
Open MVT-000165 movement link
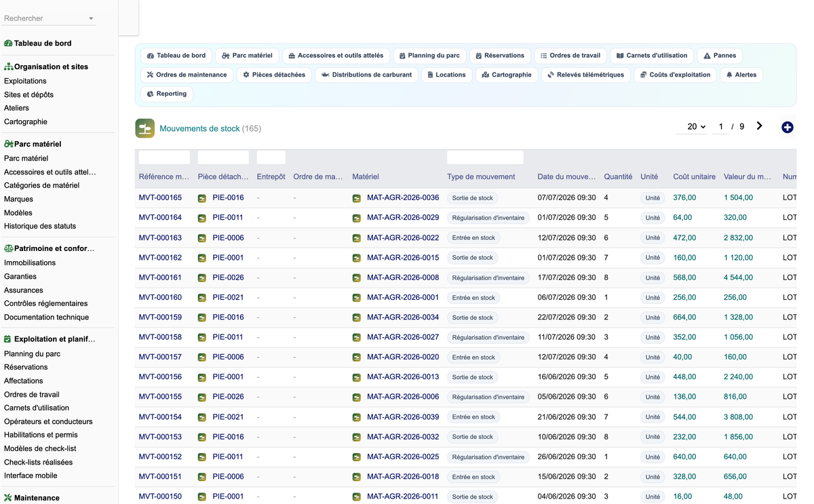(x=160, y=198)
